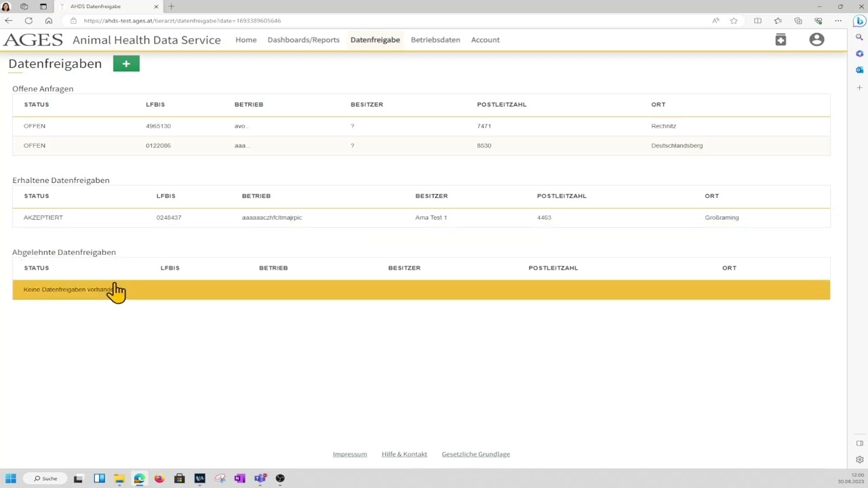Click the sidebar search icon
868x488 pixels.
(x=859, y=38)
